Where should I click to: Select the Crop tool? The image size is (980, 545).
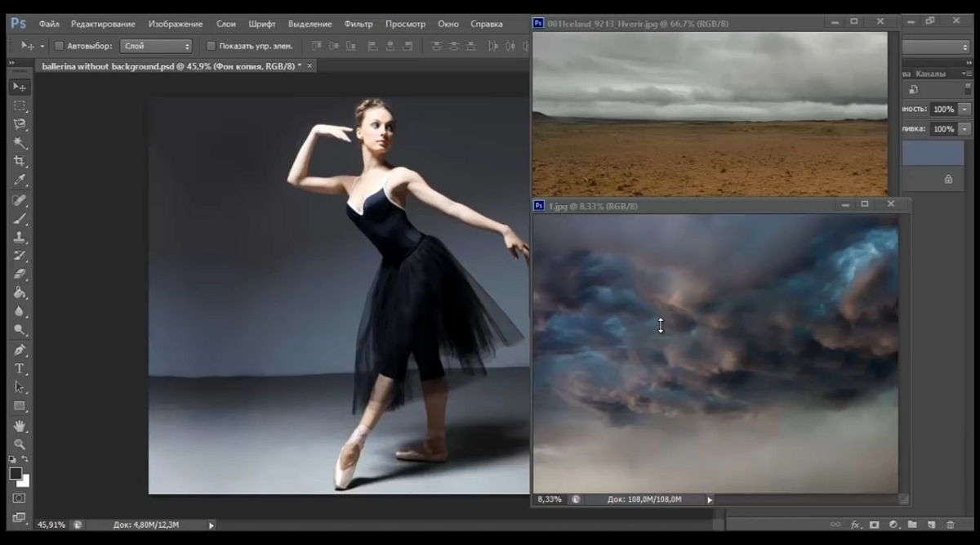click(20, 162)
